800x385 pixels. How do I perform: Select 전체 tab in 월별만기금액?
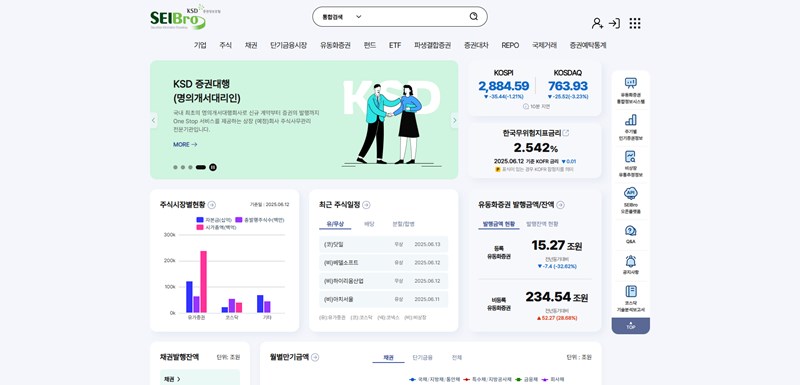(457, 357)
